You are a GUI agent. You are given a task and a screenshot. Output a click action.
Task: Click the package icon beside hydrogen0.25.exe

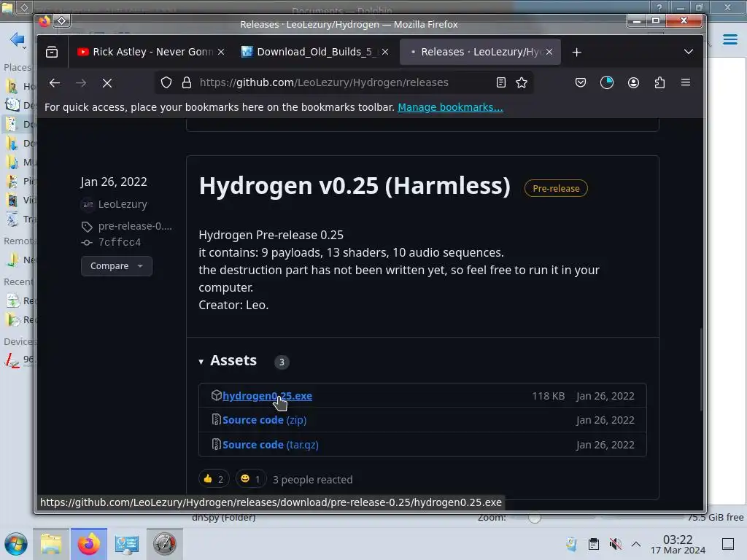point(216,395)
